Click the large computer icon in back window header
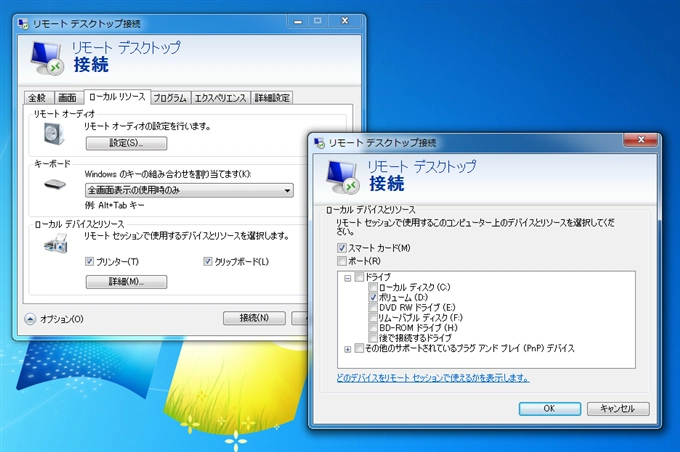 point(47,59)
